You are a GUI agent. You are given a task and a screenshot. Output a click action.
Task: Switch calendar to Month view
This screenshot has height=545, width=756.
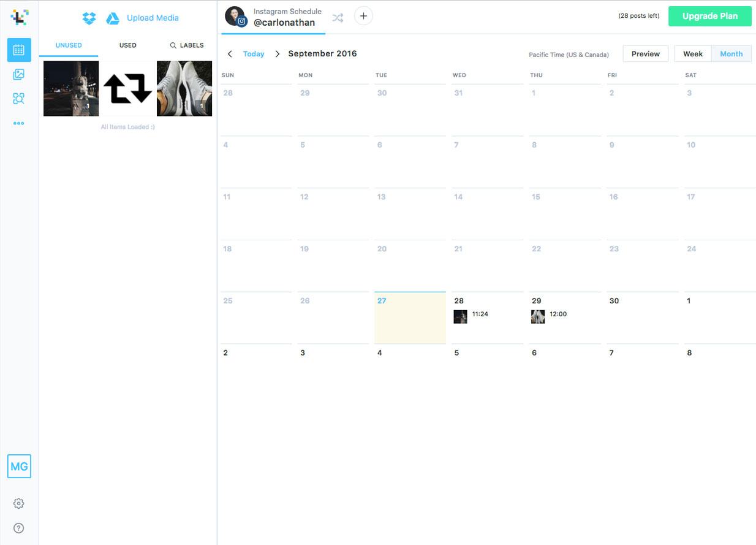tap(731, 54)
